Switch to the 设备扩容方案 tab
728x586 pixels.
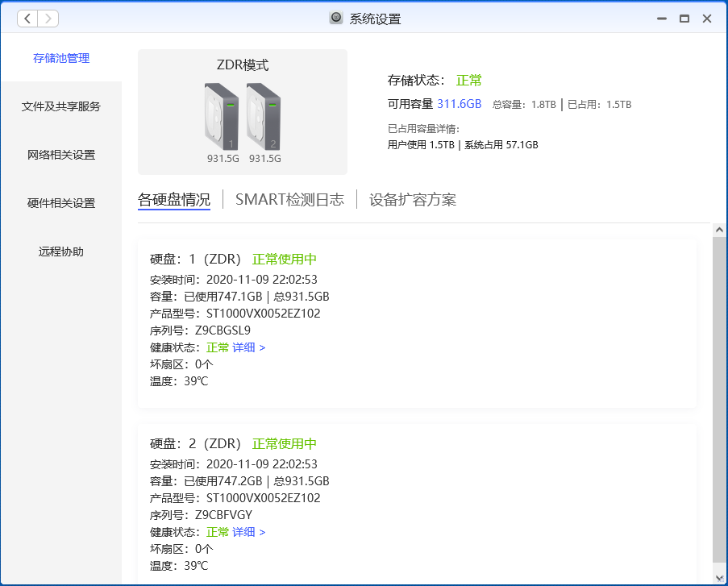413,200
